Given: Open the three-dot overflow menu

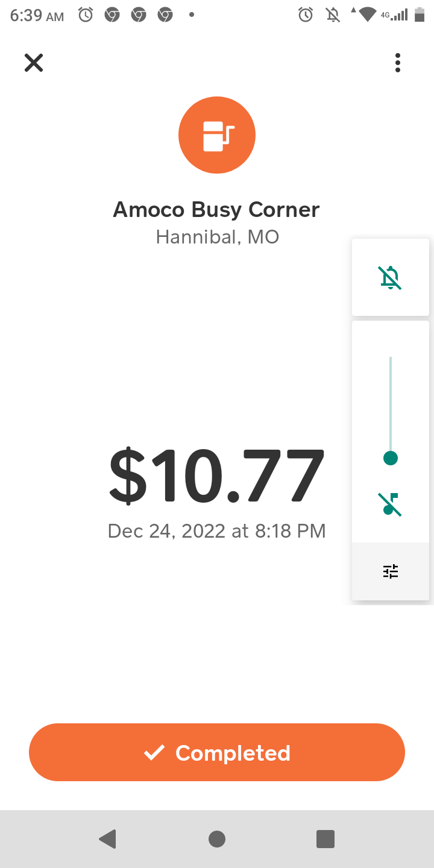Looking at the screenshot, I should click(x=398, y=63).
